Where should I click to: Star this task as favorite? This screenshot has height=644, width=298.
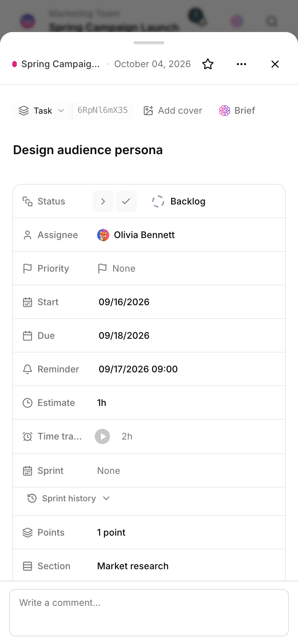click(208, 64)
